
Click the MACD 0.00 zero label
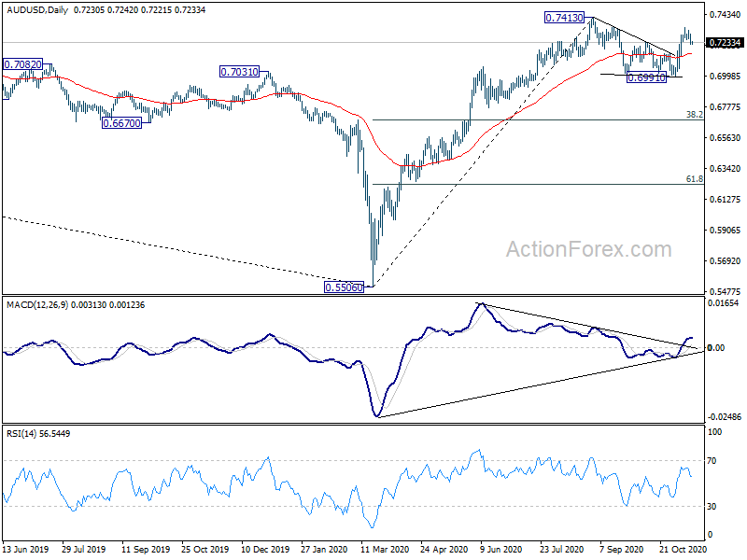716,347
